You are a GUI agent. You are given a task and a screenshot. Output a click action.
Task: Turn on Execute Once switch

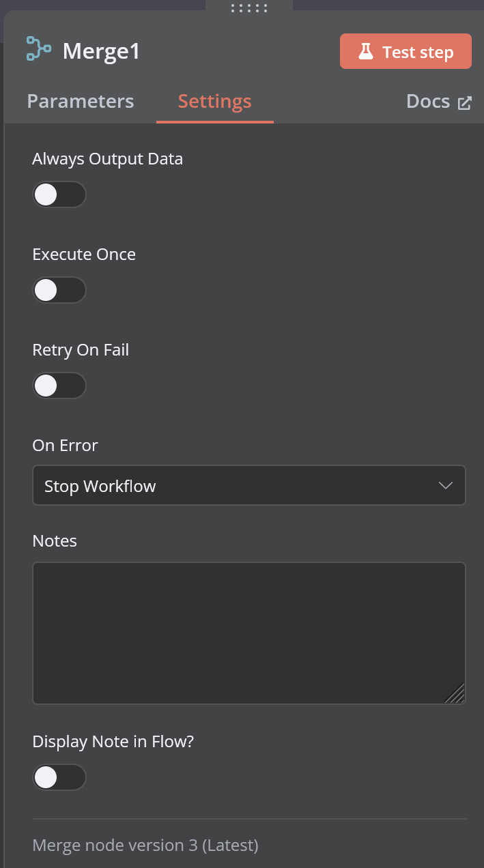point(59,290)
